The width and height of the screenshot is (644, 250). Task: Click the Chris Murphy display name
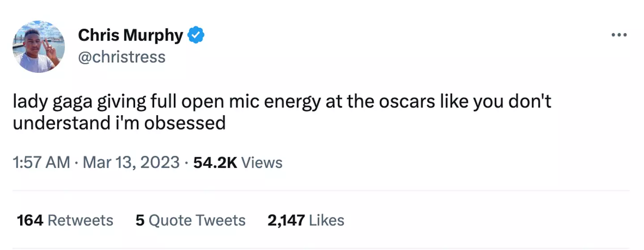(x=131, y=35)
